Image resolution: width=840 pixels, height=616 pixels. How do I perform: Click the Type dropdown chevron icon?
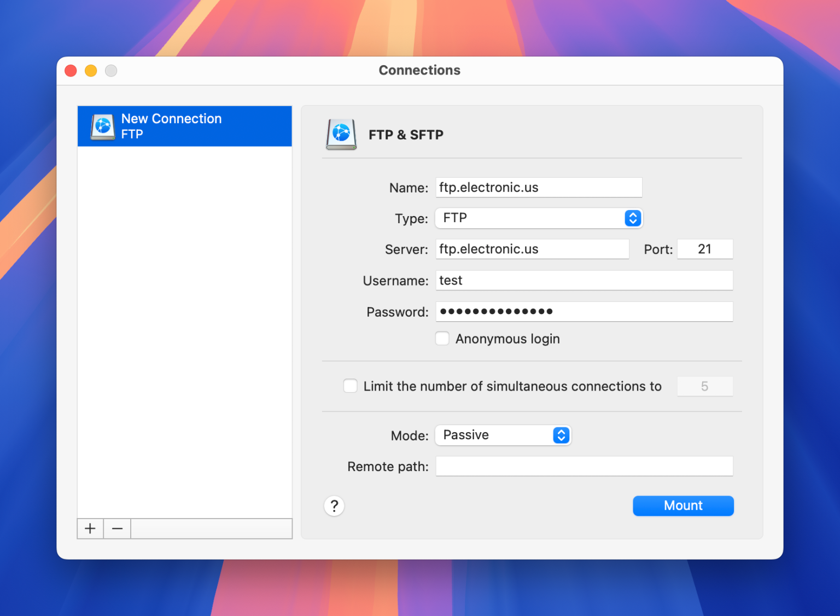pyautogui.click(x=633, y=218)
